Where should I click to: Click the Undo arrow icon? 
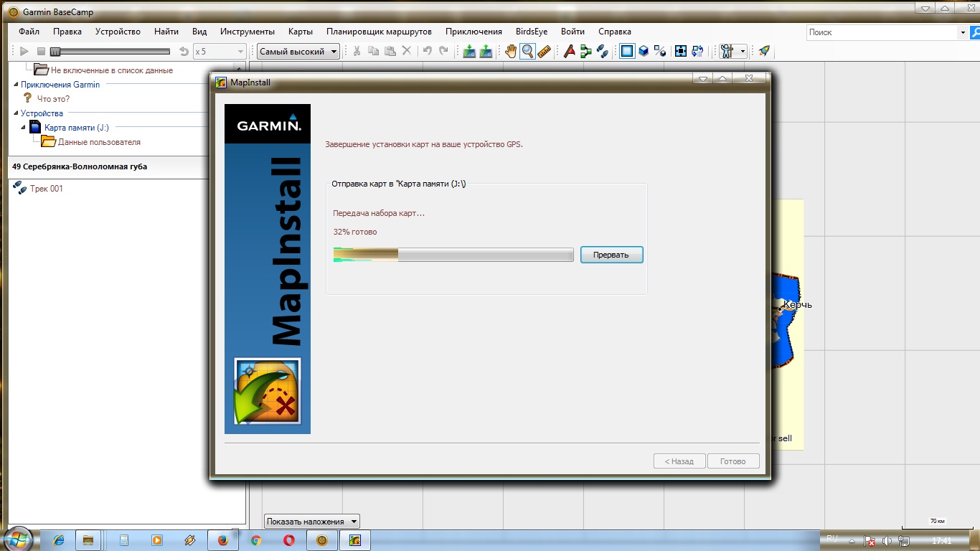tap(427, 51)
